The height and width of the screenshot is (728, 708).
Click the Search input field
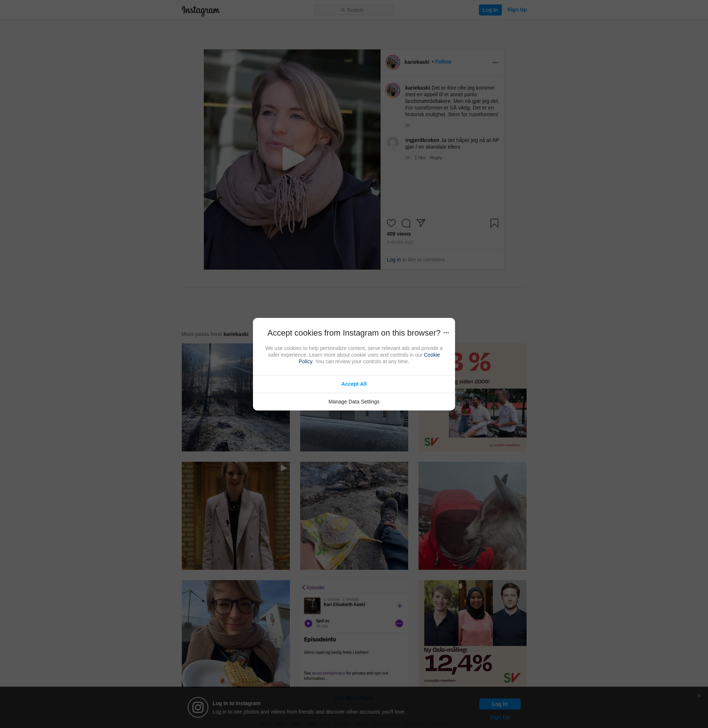354,10
